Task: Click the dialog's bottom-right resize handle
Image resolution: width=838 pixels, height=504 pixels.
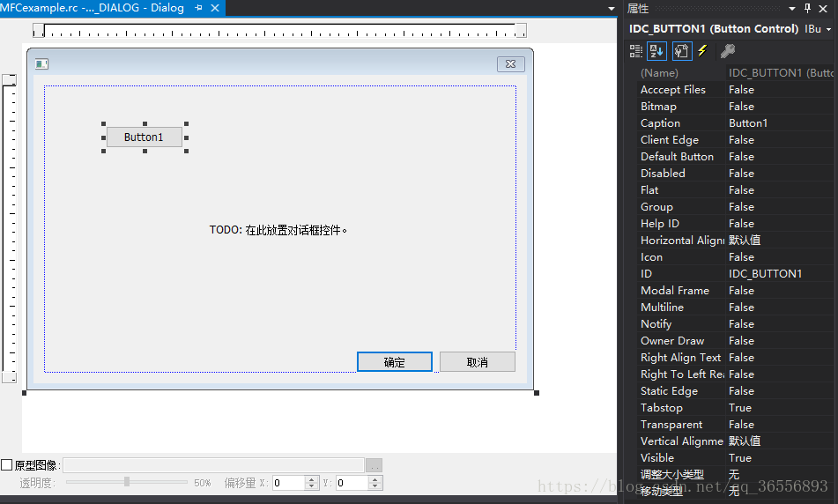Action: coord(537,393)
